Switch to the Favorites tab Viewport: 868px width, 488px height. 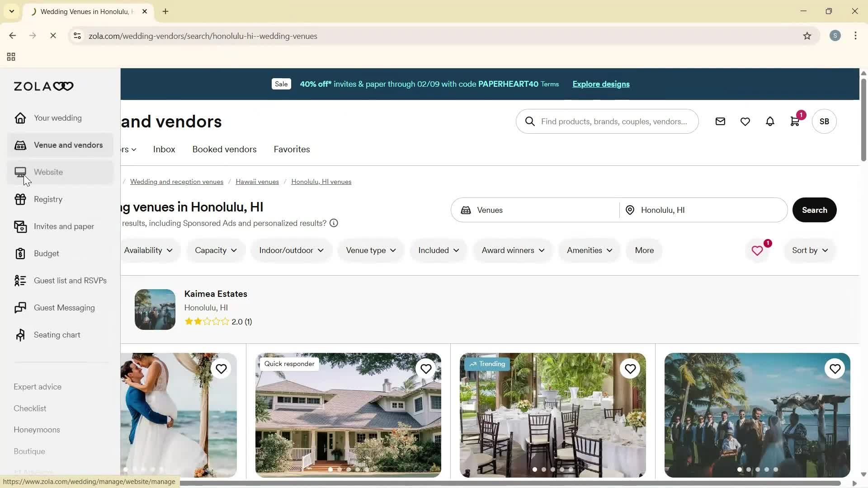[292, 149]
